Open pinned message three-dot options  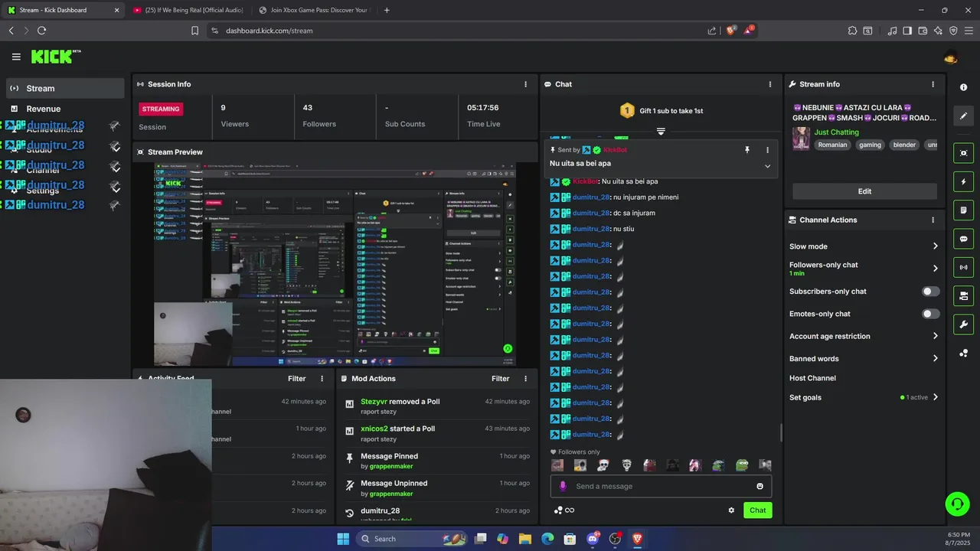(x=767, y=150)
